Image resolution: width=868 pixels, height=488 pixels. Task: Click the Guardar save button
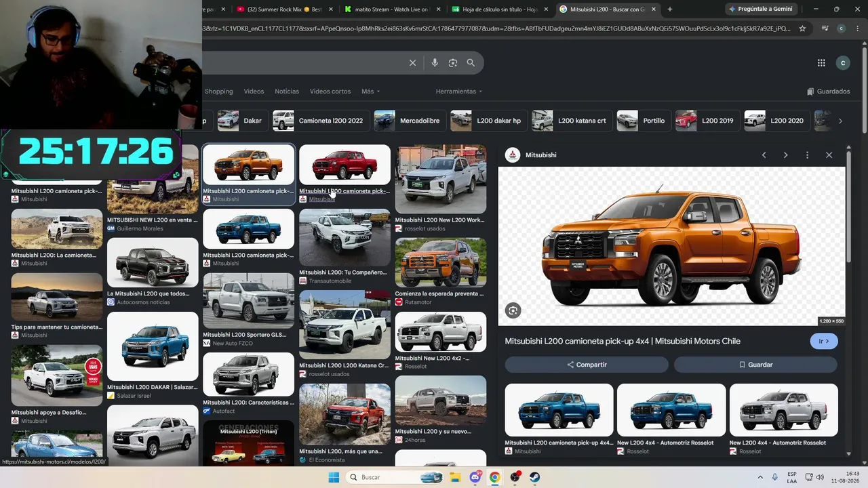755,365
